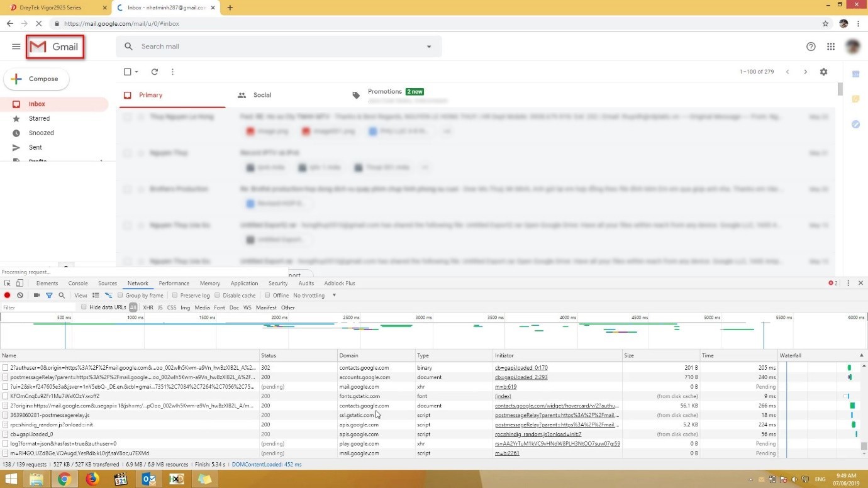Switch to the Console tab
The width and height of the screenshot is (868, 488).
pyautogui.click(x=78, y=283)
